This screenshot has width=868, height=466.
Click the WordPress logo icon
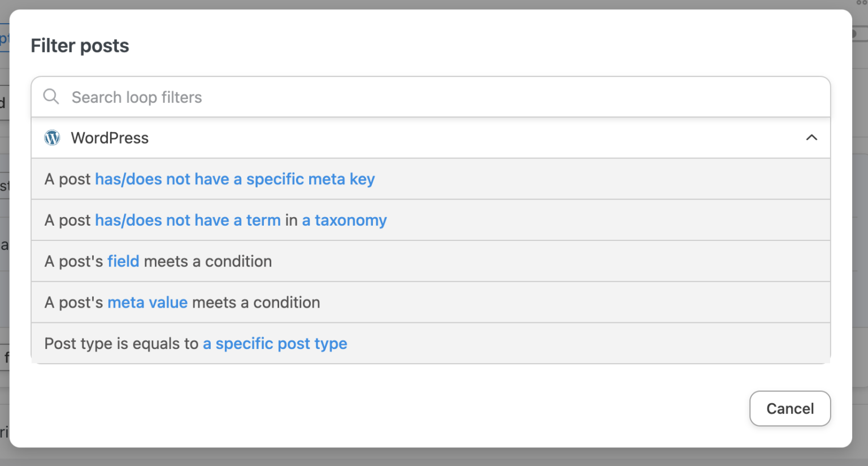pyautogui.click(x=52, y=137)
